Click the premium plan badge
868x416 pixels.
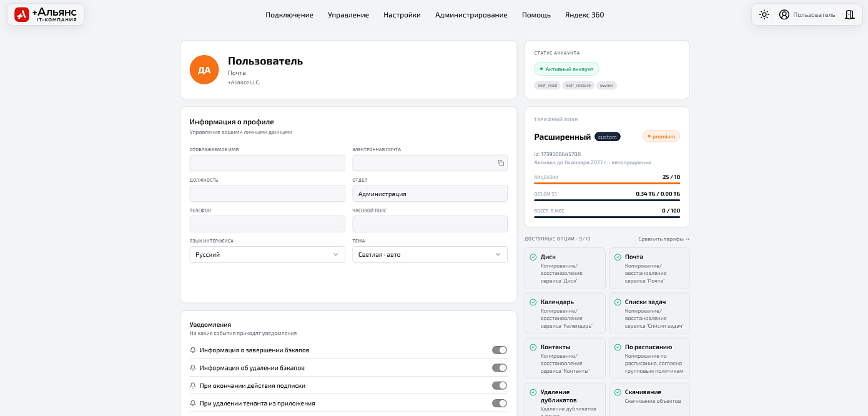[x=661, y=136]
